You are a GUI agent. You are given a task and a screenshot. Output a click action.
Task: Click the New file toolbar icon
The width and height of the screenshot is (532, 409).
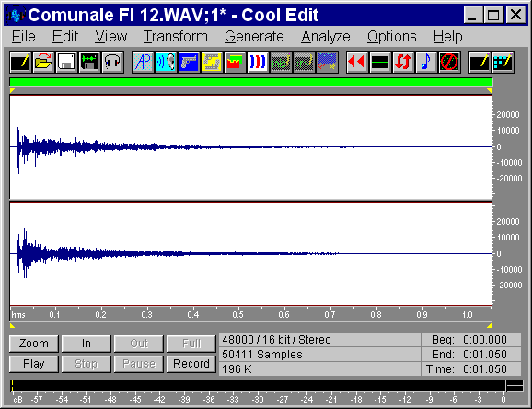20,62
